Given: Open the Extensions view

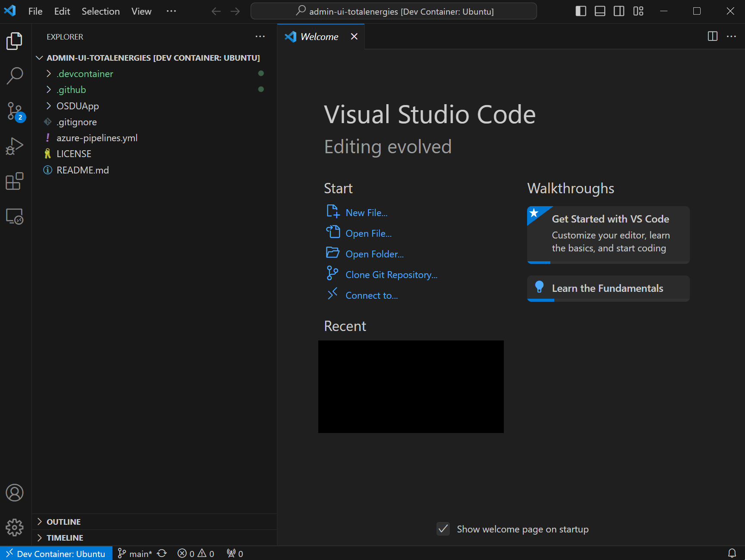Looking at the screenshot, I should pos(15,181).
